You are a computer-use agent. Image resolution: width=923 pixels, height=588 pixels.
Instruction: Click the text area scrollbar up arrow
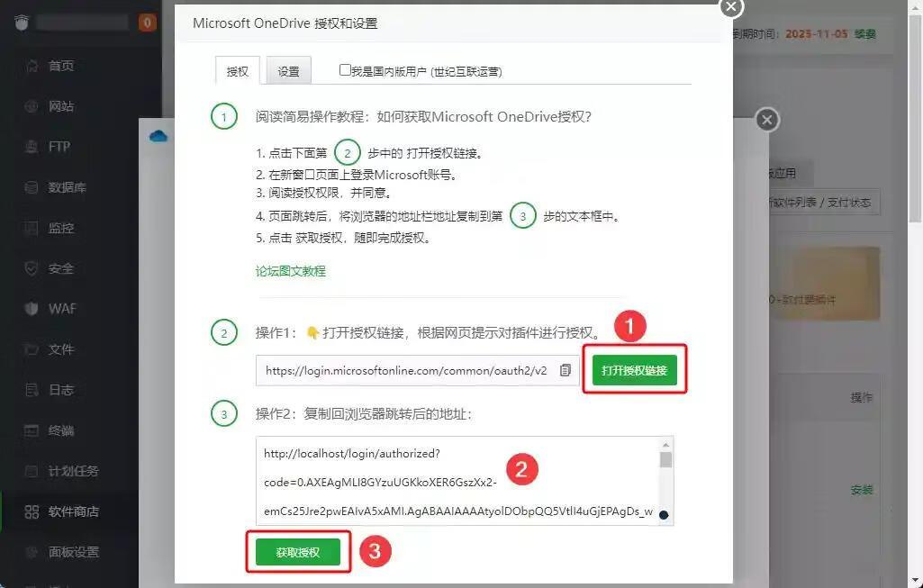[665, 445]
